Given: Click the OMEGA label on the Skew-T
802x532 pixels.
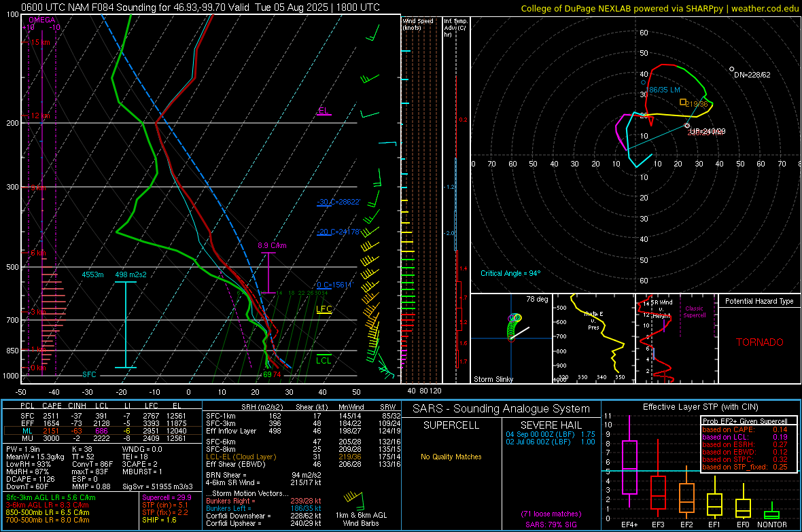Looking at the screenshot, I should point(42,20).
